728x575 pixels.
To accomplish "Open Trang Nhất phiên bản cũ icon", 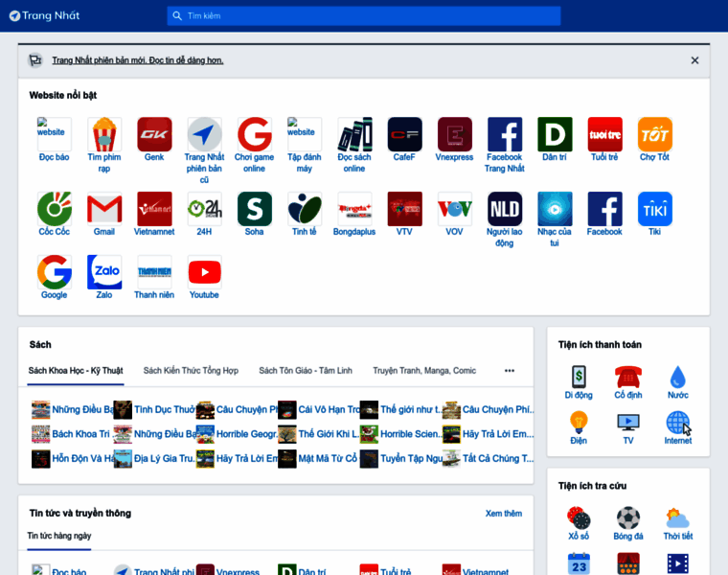I will (x=204, y=134).
